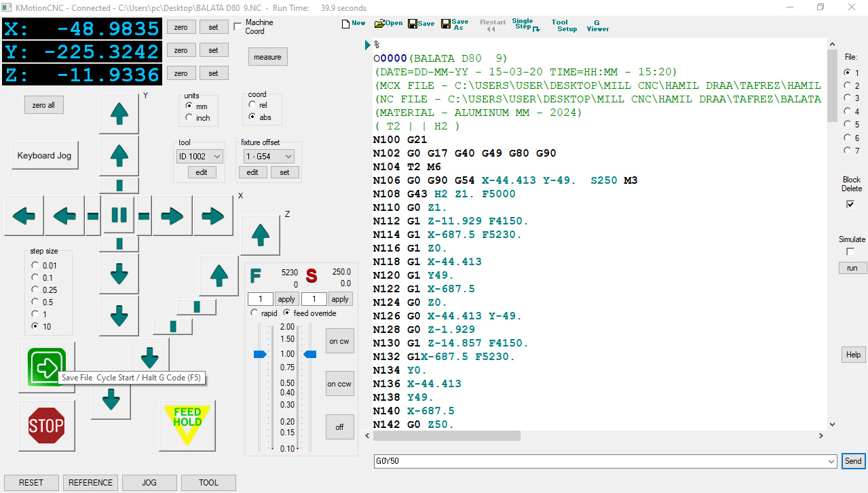Click the red STOP emergency button
This screenshot has width=868, height=493.
(46, 425)
